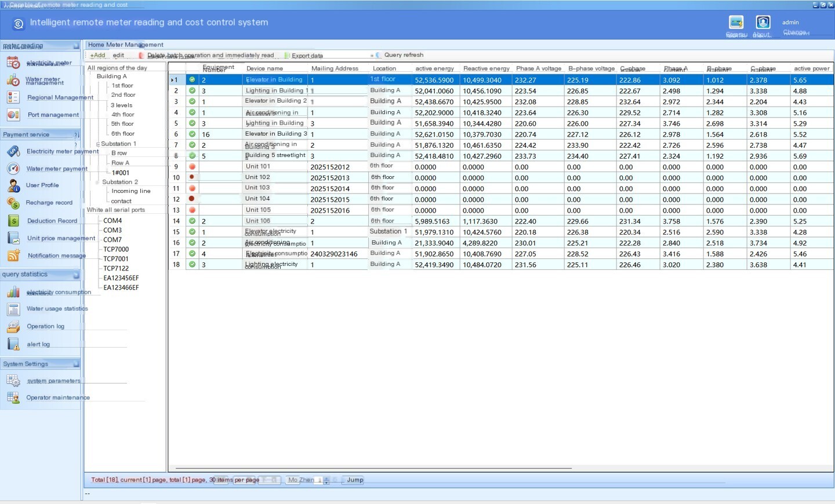Click the active energy column header
The width and height of the screenshot is (835, 504).
pyautogui.click(x=435, y=68)
